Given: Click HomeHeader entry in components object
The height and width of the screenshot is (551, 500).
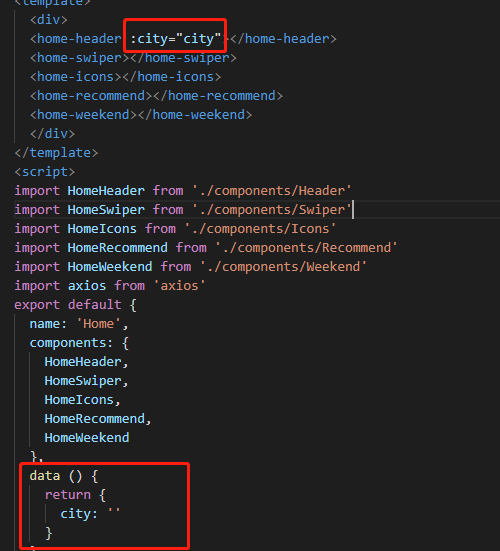Looking at the screenshot, I should pos(83,361).
